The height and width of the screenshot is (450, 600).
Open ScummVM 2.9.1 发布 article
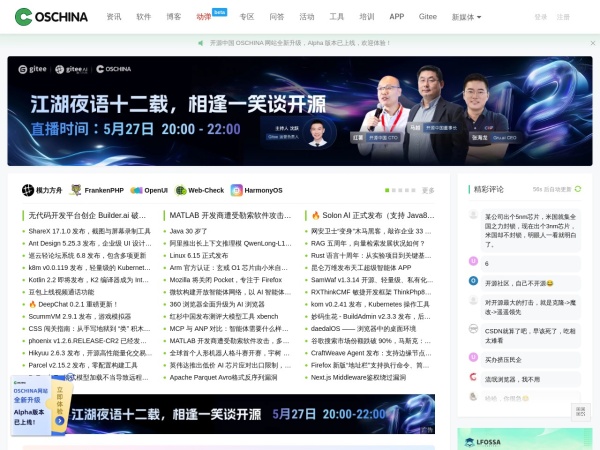(80, 316)
